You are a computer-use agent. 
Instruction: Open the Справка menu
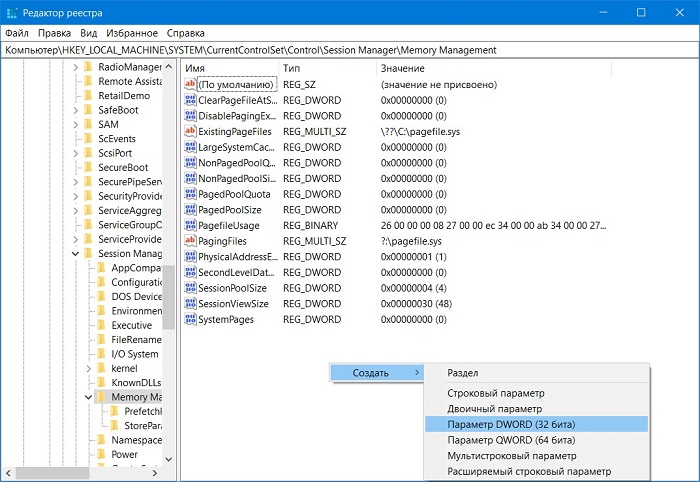tap(186, 33)
